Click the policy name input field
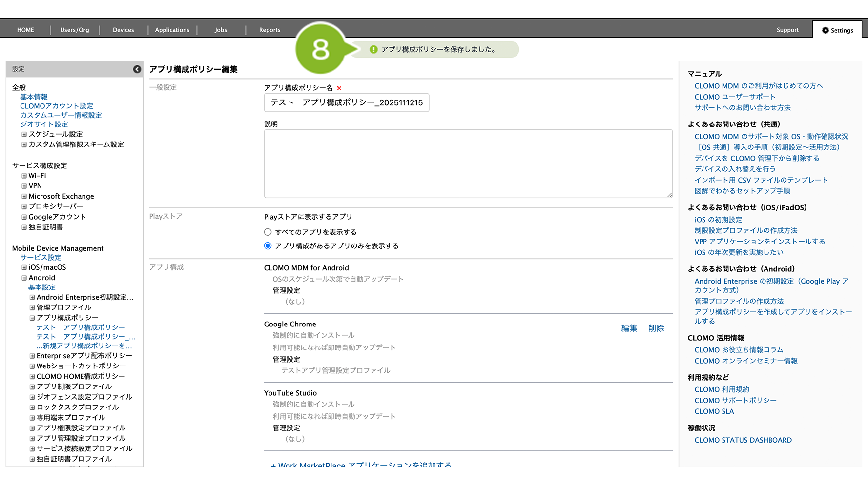 347,102
